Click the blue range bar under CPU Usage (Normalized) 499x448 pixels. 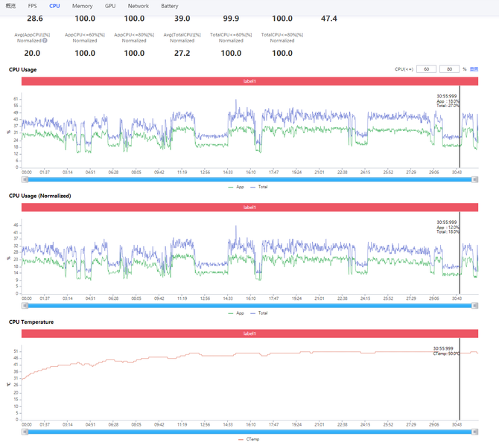(249, 305)
